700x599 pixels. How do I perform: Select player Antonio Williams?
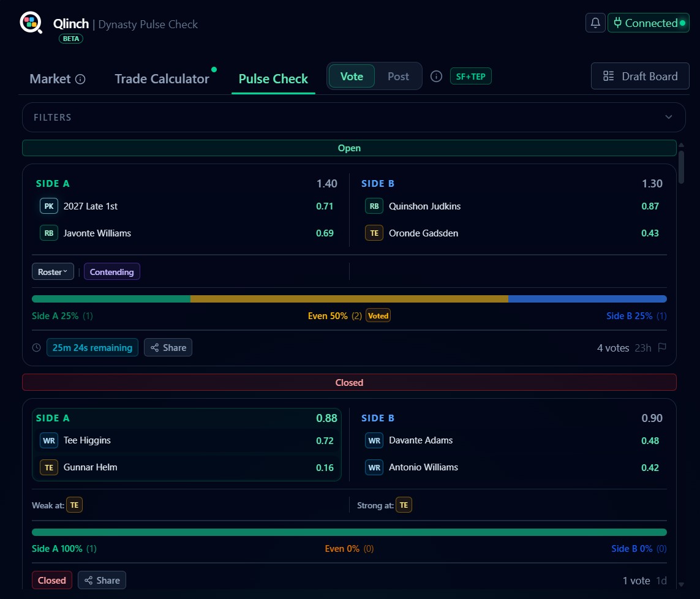pos(423,467)
